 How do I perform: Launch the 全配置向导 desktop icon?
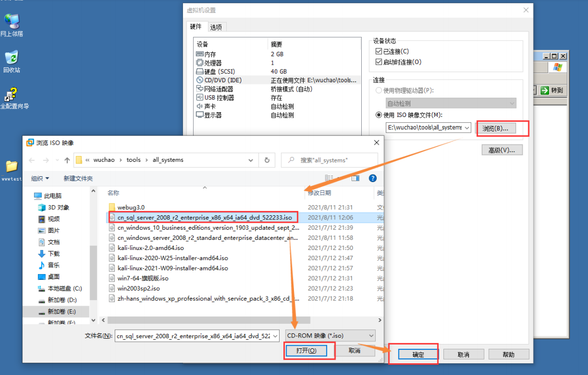13,98
